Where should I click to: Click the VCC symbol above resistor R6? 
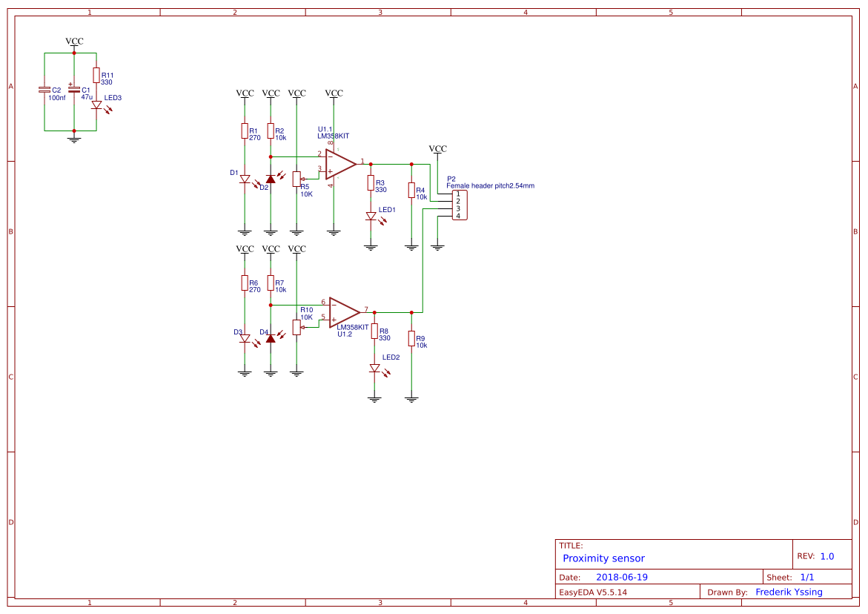[x=244, y=250]
